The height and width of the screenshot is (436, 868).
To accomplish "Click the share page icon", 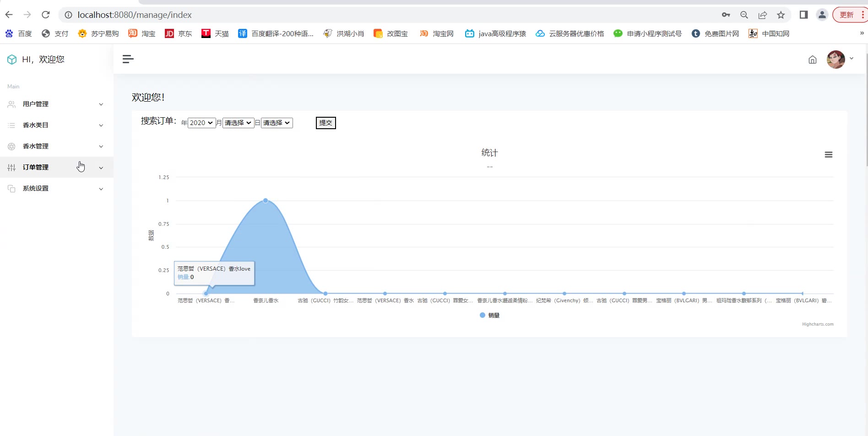I will [763, 15].
